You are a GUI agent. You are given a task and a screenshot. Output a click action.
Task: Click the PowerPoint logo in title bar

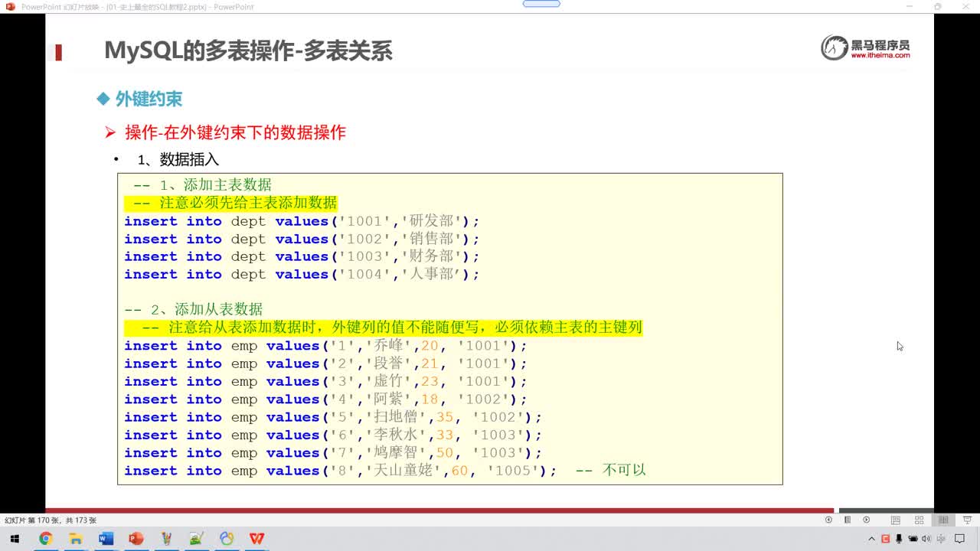click(10, 6)
